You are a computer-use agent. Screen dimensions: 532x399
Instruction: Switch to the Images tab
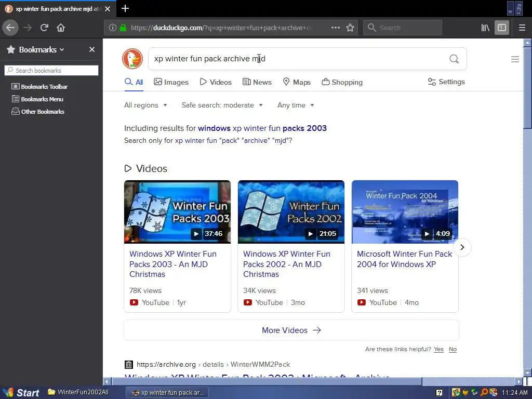coord(171,82)
